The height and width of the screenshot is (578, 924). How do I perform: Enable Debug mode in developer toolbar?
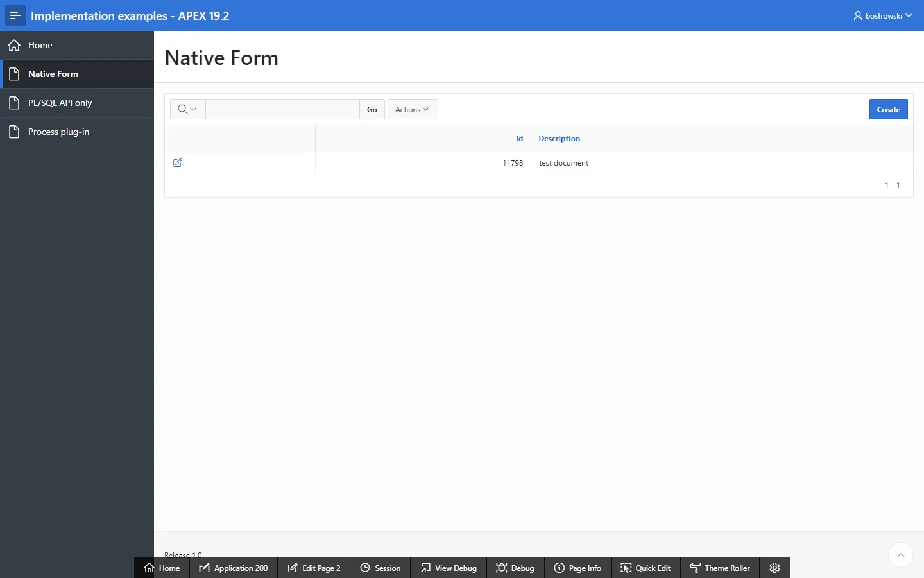point(515,568)
